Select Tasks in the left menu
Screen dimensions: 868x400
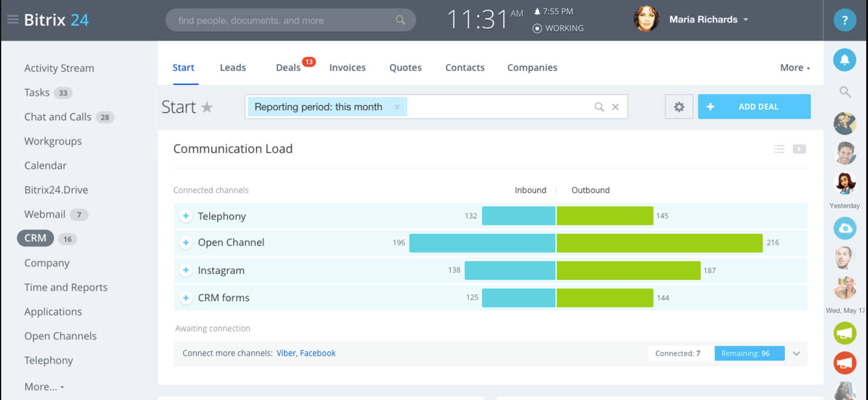(37, 92)
